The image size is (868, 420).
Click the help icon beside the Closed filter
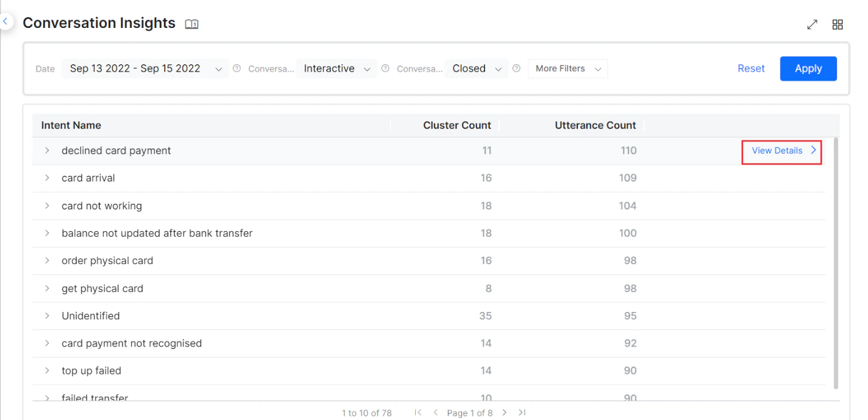[517, 69]
